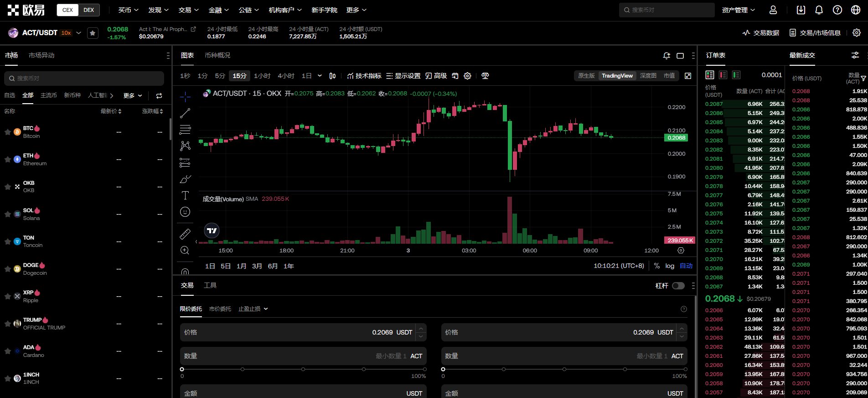Screen dimensions: 868x398
Task: Toggle favorite star for BTC
Action: [8, 132]
